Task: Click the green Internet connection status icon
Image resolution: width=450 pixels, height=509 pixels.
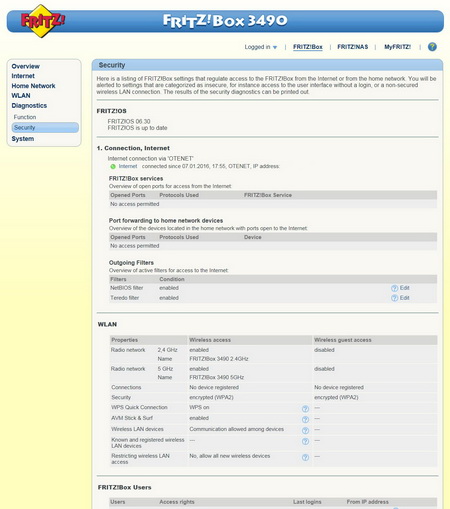Action: [113, 166]
